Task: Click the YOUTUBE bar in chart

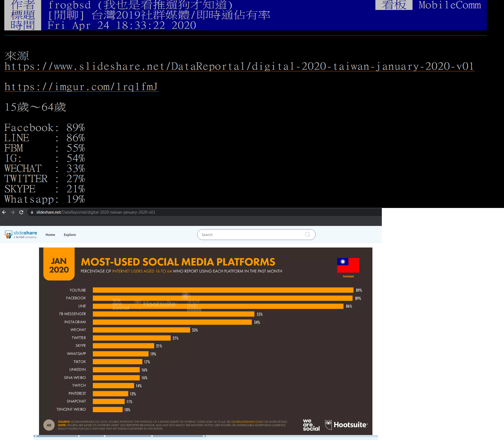Action: tap(223, 290)
